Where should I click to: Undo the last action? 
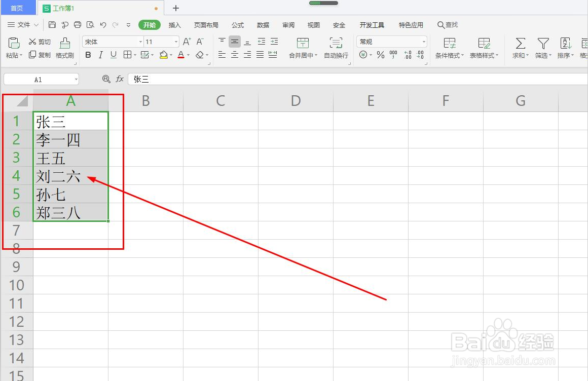pyautogui.click(x=103, y=25)
